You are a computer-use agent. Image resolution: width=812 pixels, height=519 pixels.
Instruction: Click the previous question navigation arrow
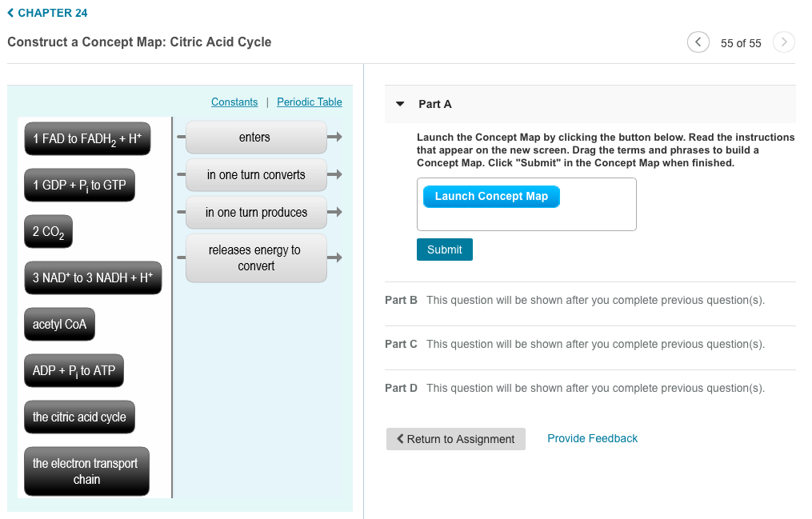coord(698,42)
